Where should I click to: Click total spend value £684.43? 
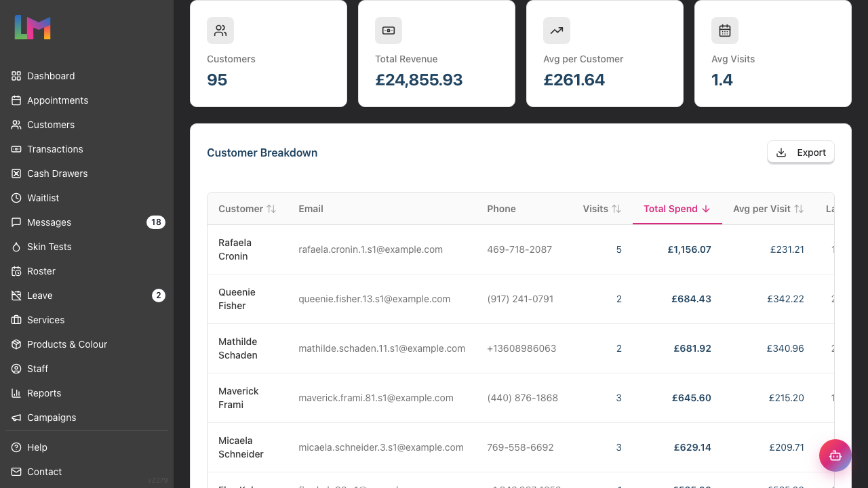point(691,299)
